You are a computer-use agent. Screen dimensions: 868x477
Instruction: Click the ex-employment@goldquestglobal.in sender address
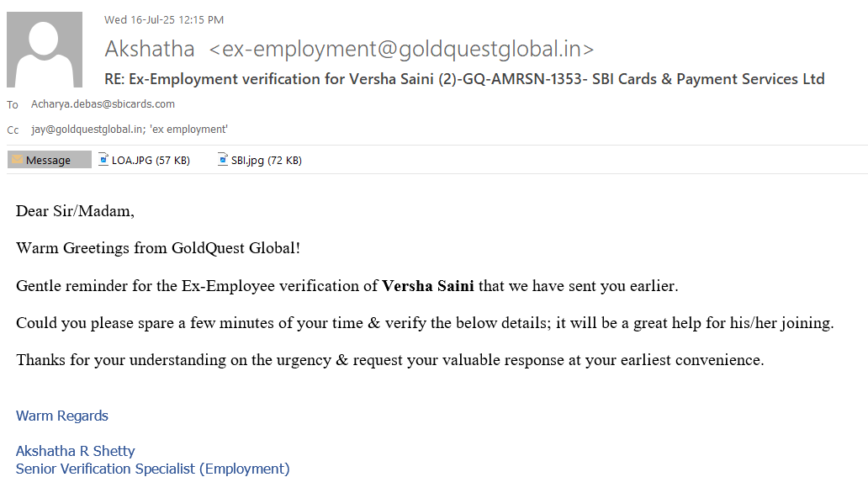pos(401,49)
